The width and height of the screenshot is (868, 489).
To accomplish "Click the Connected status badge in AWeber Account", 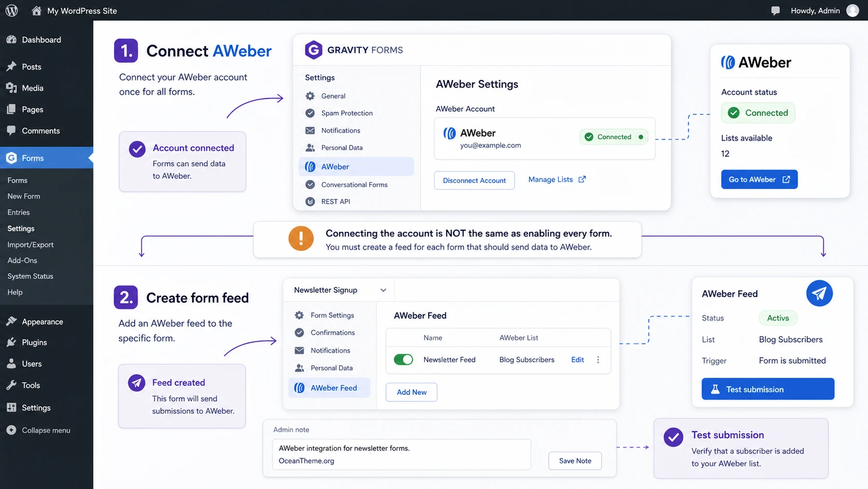I will pos(614,137).
